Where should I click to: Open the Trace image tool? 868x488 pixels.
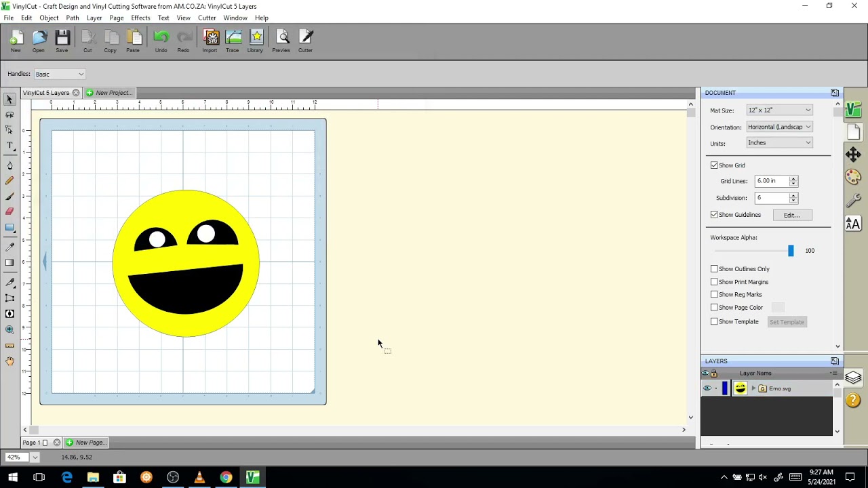click(233, 41)
